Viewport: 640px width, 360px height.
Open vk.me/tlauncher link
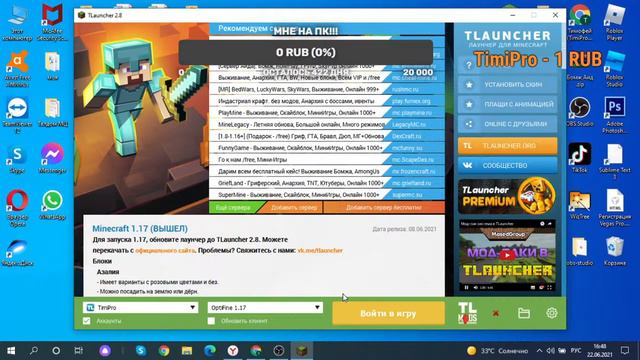pos(320,250)
